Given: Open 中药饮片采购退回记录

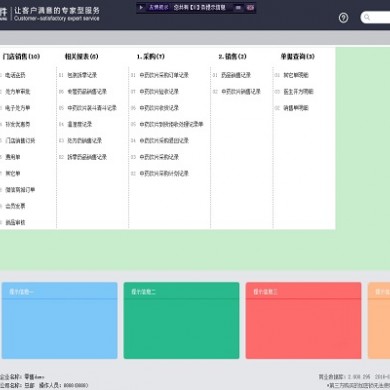Looking at the screenshot, I should (x=164, y=141).
